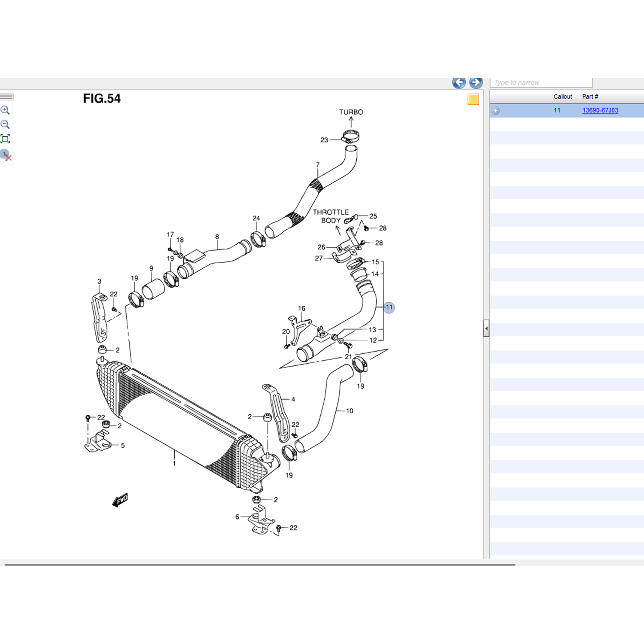Viewport: 644px width, 644px height.
Task: Select highlighted callout 11 in the diagram
Action: (x=389, y=307)
